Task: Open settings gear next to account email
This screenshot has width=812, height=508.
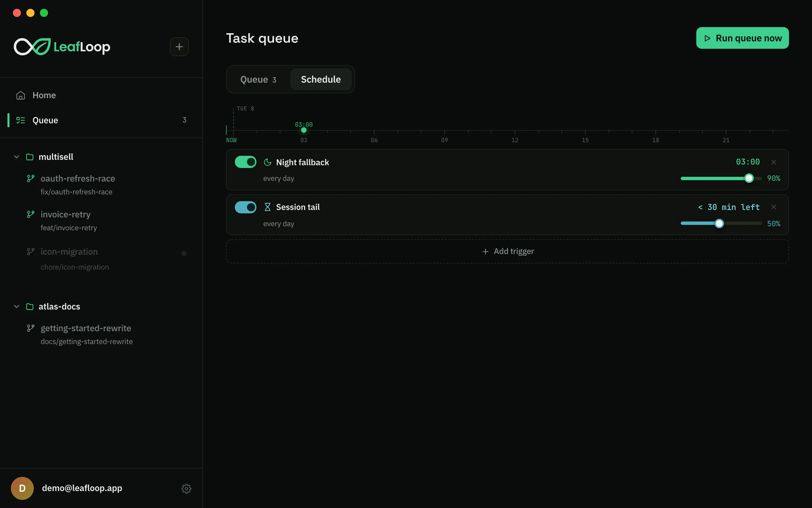Action: [186, 488]
